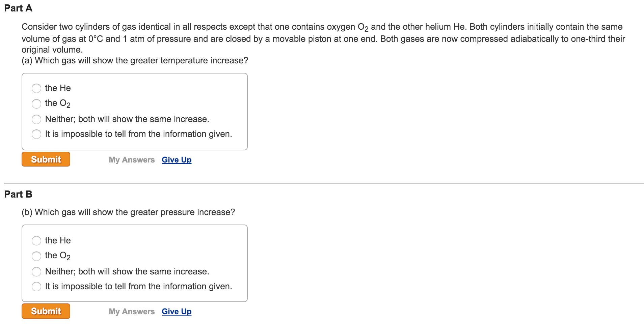The width and height of the screenshot is (644, 325).
Task: View My Answers for Part B
Action: click(x=132, y=312)
